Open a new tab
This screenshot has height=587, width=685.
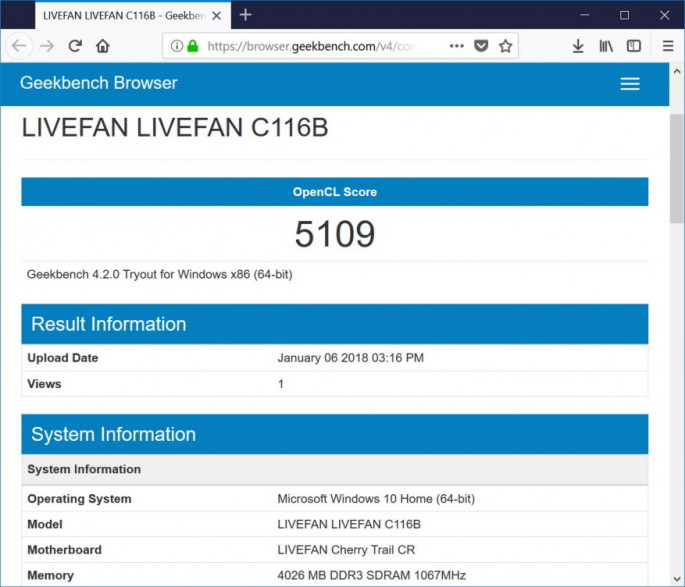[246, 15]
